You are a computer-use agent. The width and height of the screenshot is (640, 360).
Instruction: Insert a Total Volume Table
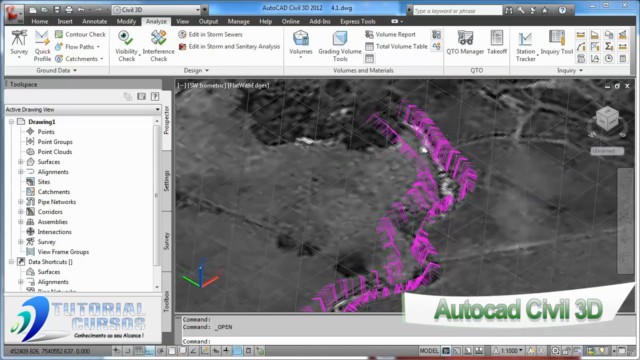(x=396, y=47)
